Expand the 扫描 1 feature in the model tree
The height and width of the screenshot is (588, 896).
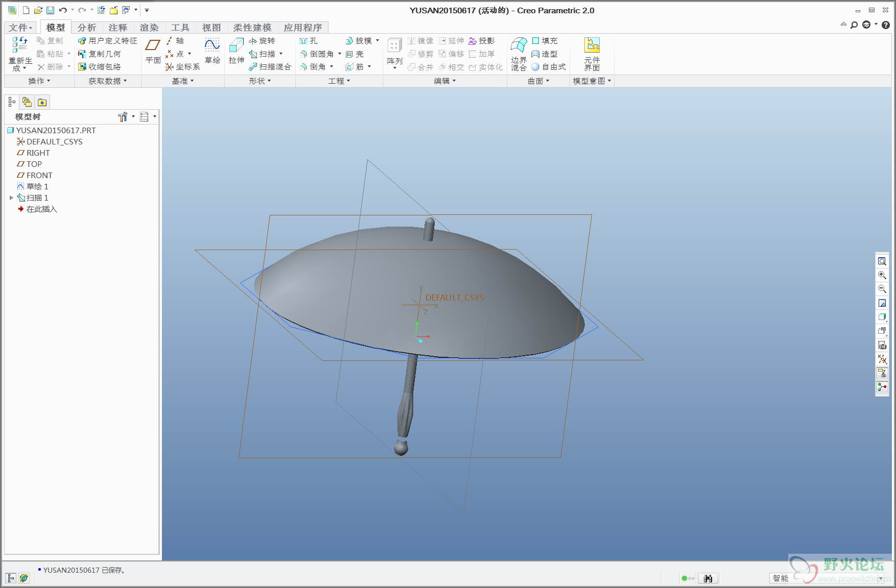11,198
